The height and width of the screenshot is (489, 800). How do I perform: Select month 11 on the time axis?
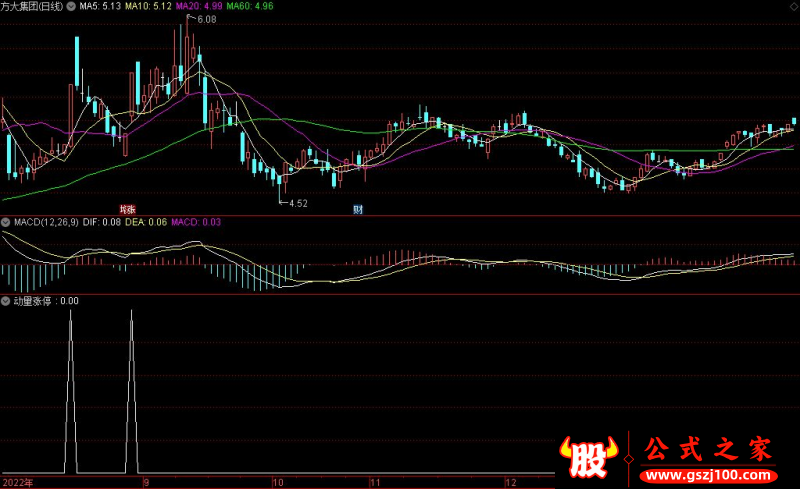pyautogui.click(x=375, y=481)
